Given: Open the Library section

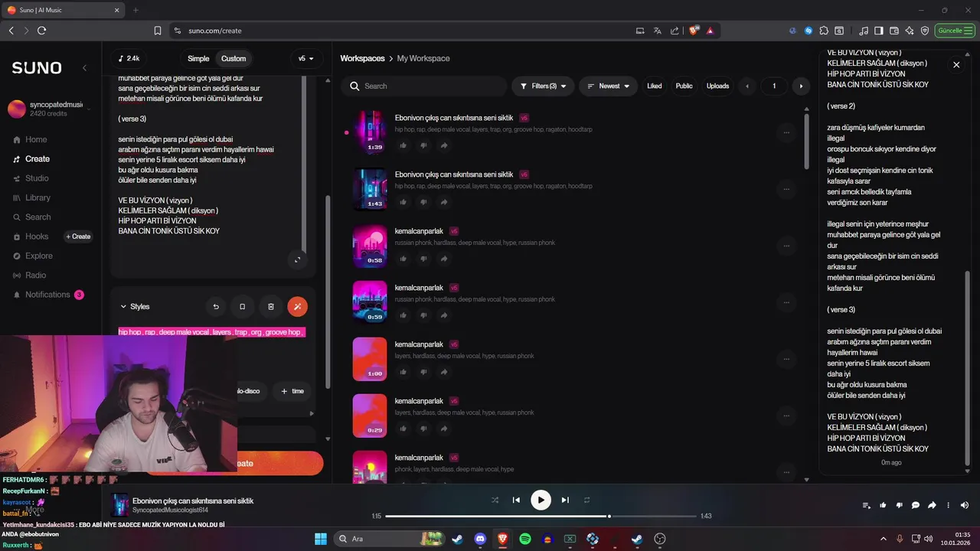Looking at the screenshot, I should 32,197.
